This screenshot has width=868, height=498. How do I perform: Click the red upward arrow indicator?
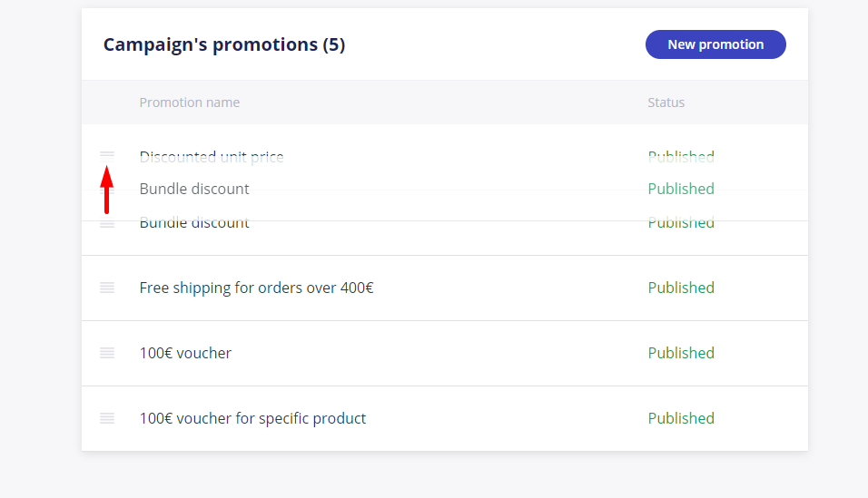[107, 190]
